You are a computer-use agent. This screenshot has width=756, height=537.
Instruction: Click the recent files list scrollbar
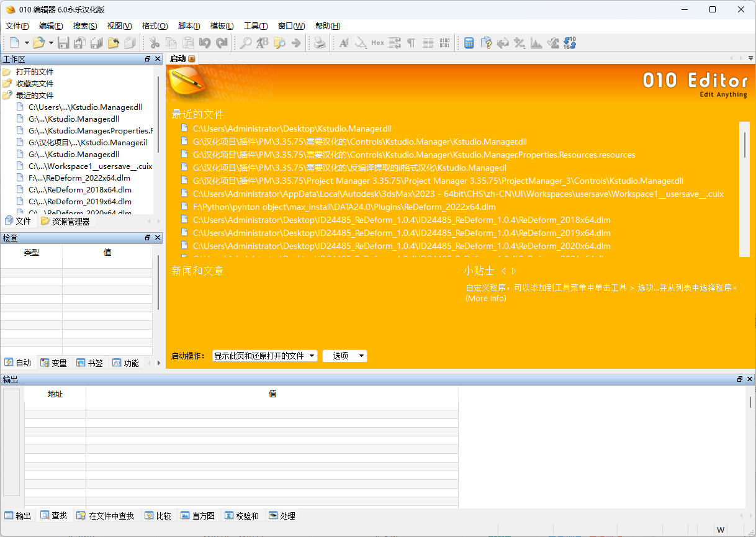coord(745,189)
